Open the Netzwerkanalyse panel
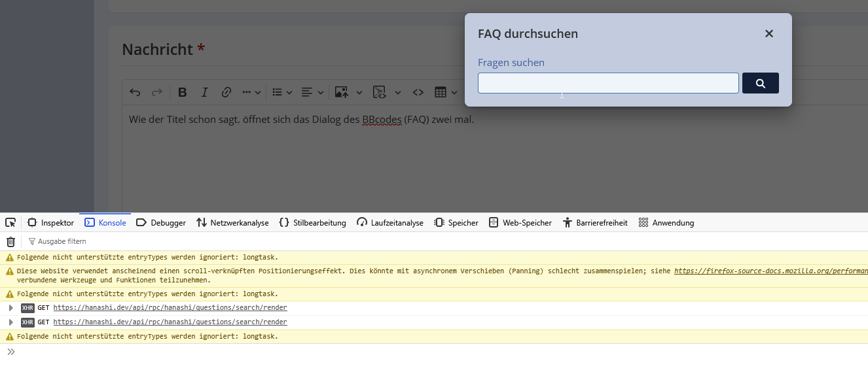Screen dimensions: 868x389 tap(232, 223)
